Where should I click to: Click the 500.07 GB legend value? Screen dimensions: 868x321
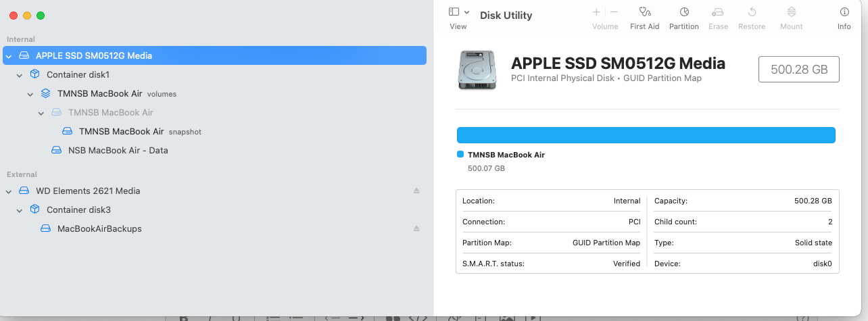tap(486, 168)
